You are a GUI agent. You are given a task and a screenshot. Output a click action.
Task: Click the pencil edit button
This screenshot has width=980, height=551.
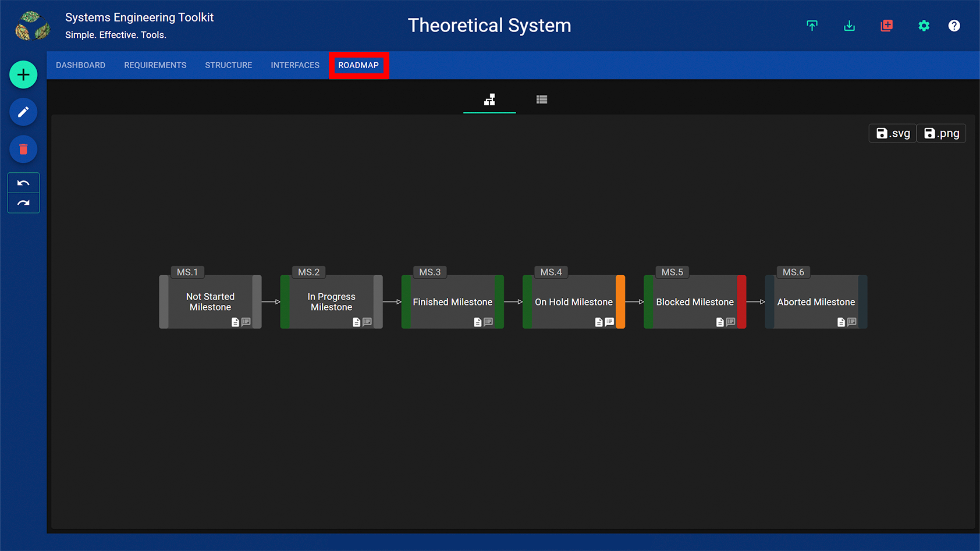(x=23, y=112)
